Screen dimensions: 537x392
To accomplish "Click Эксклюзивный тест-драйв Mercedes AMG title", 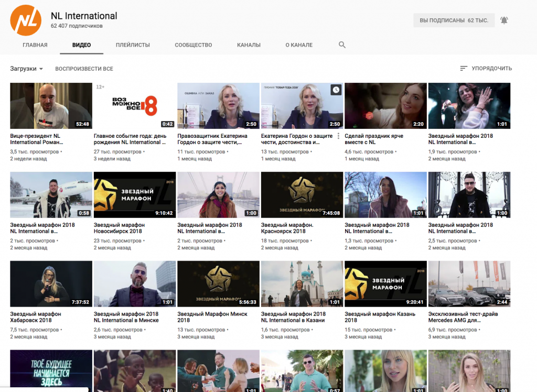I will tap(463, 317).
